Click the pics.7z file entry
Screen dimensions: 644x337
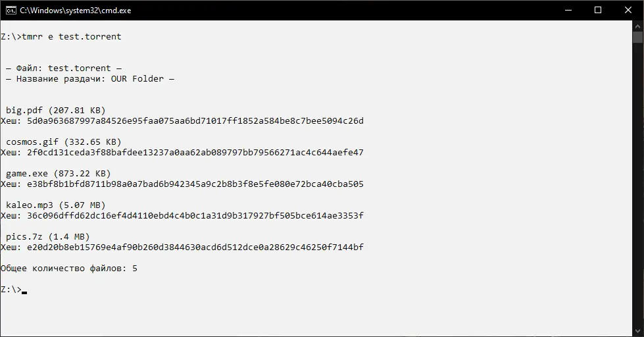coord(47,237)
